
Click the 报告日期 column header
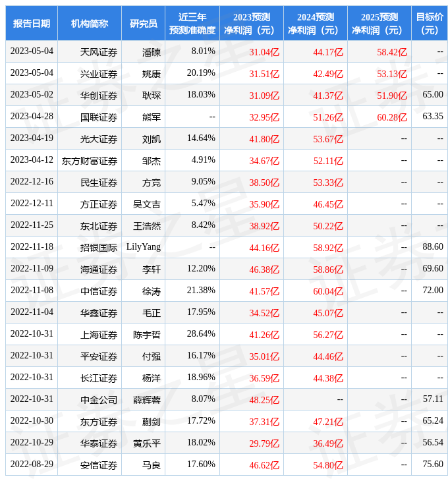point(32,23)
